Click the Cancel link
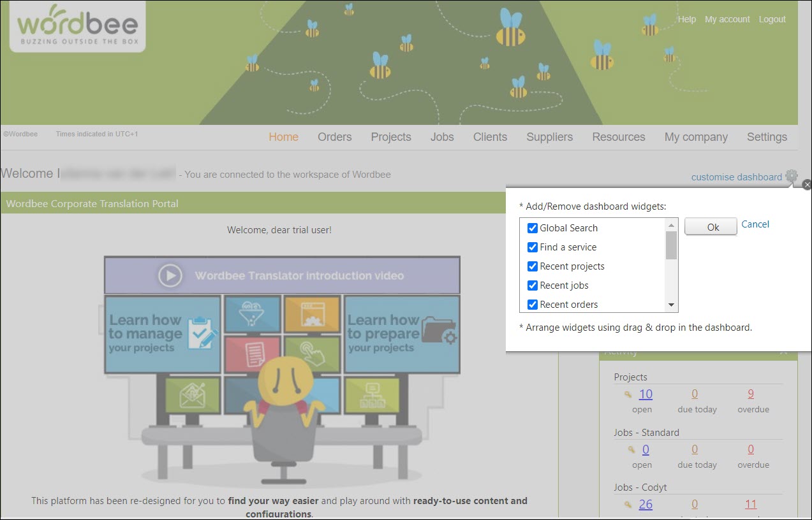Image resolution: width=812 pixels, height=520 pixels. pyautogui.click(x=755, y=224)
